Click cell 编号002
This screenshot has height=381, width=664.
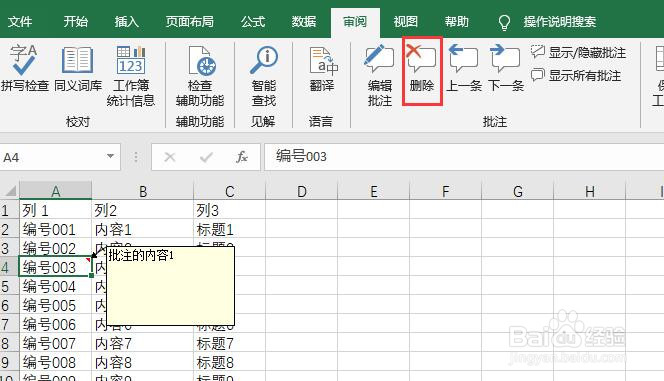55,248
